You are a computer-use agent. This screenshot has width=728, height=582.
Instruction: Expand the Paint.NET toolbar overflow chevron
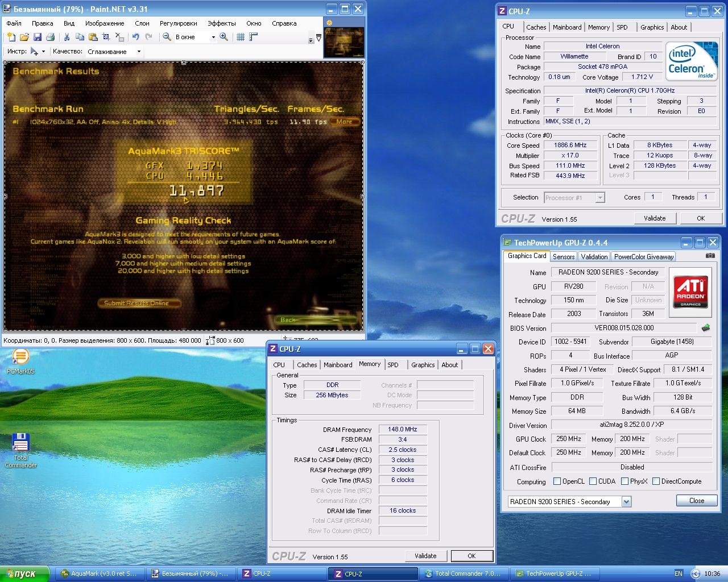point(311,40)
